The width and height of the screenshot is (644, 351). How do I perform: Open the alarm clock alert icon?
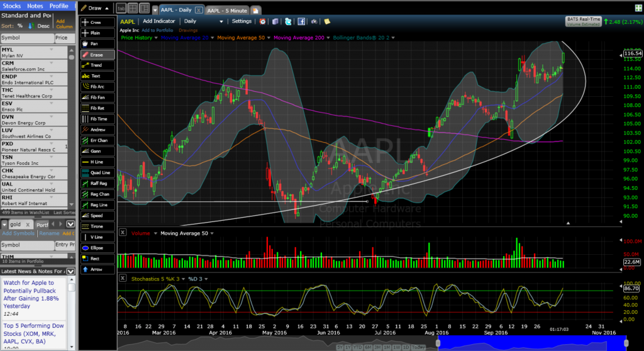click(x=262, y=21)
